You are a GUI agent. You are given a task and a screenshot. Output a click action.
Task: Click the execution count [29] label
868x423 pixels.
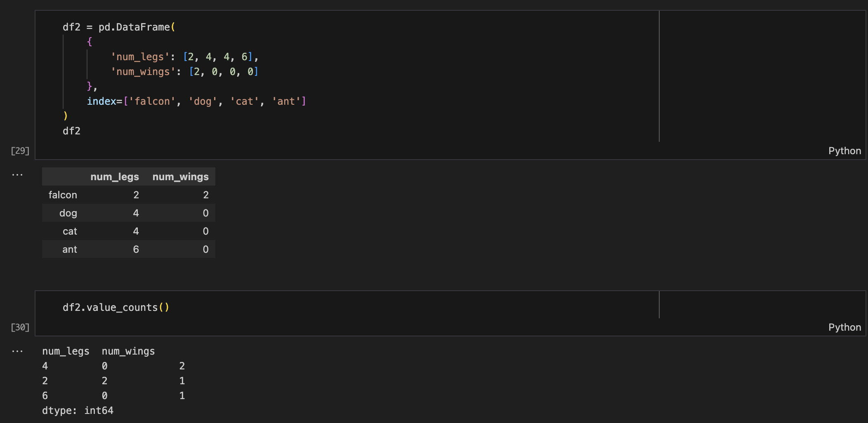(x=20, y=151)
